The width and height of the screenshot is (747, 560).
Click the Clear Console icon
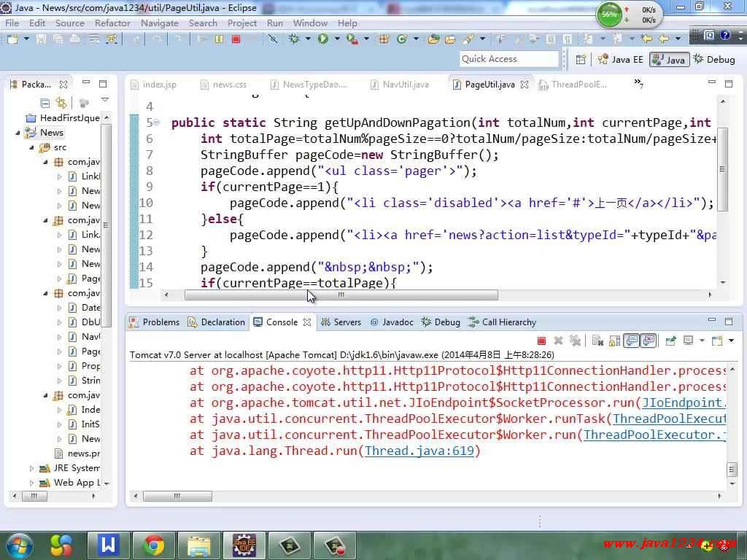point(597,341)
